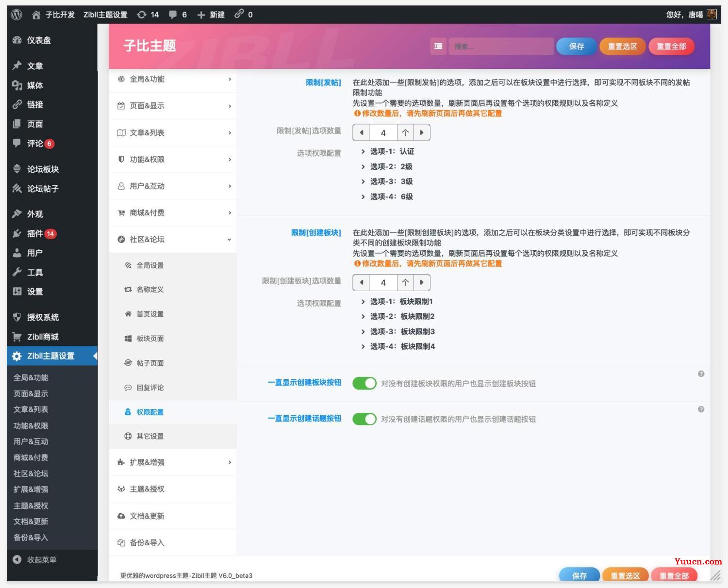728x588 pixels.
Task: Click the 工具 wrench icon in sidebar
Action: 17,272
